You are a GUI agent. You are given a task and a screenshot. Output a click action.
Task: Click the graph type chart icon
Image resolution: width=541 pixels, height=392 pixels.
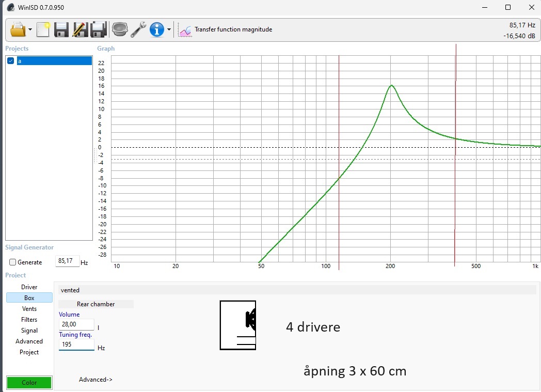[185, 30]
